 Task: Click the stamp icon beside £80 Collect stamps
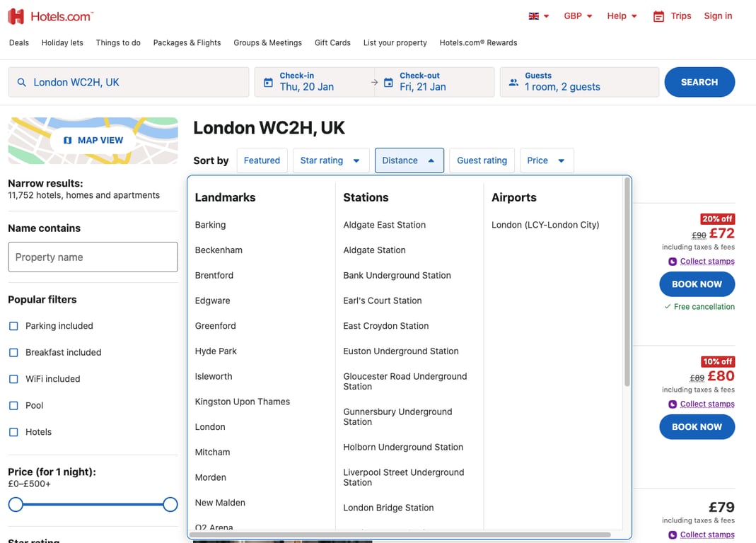click(x=673, y=404)
